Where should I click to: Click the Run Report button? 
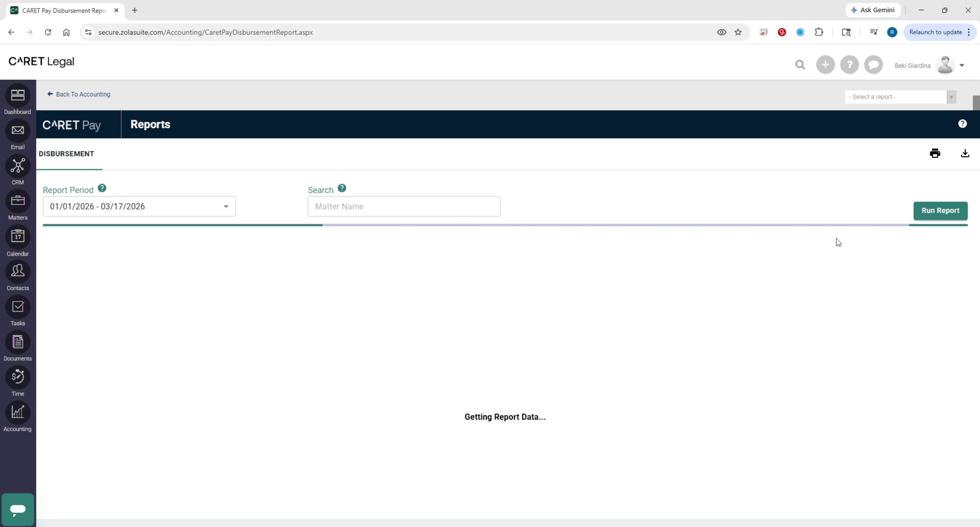[940, 211]
